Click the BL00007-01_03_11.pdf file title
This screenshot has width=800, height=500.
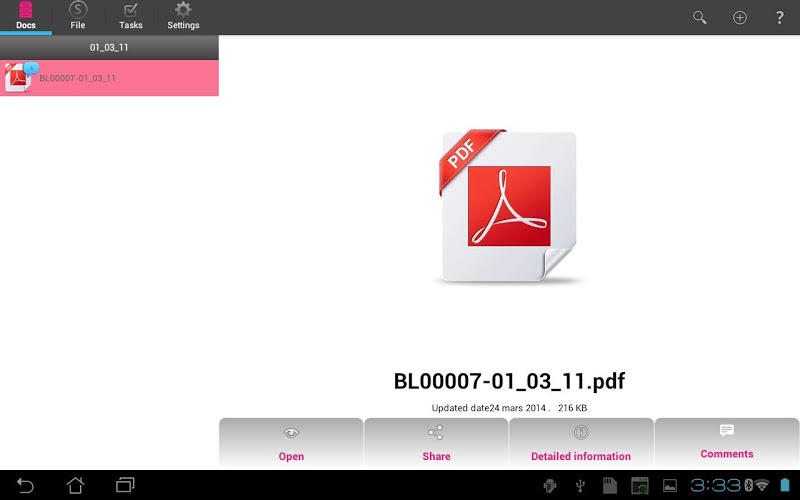pyautogui.click(x=509, y=381)
